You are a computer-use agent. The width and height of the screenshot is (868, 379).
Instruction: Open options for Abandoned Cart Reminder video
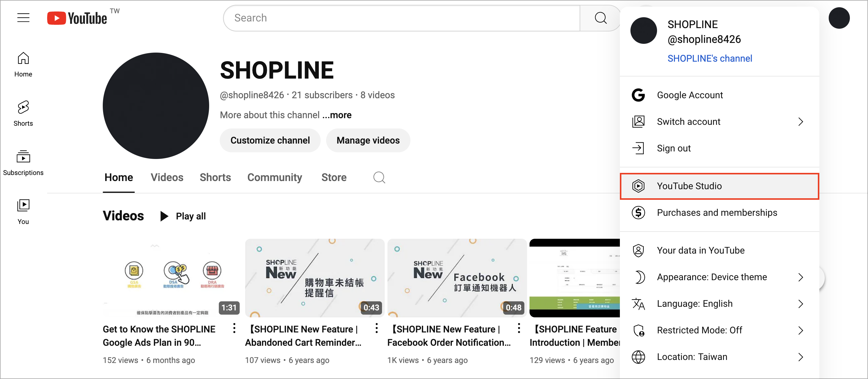[376, 328]
